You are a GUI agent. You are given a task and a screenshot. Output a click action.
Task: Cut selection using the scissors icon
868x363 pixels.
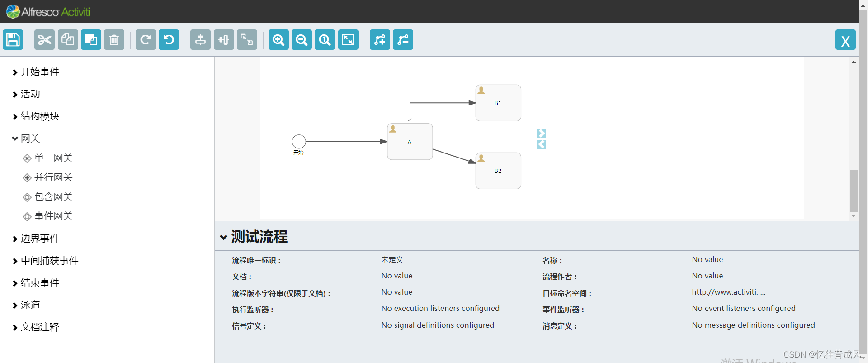[x=44, y=40]
